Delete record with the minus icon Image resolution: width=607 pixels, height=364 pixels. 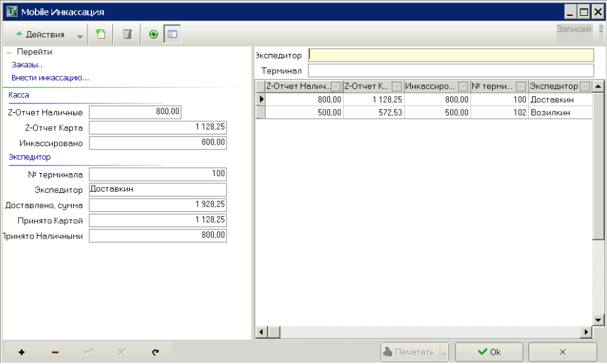55,352
